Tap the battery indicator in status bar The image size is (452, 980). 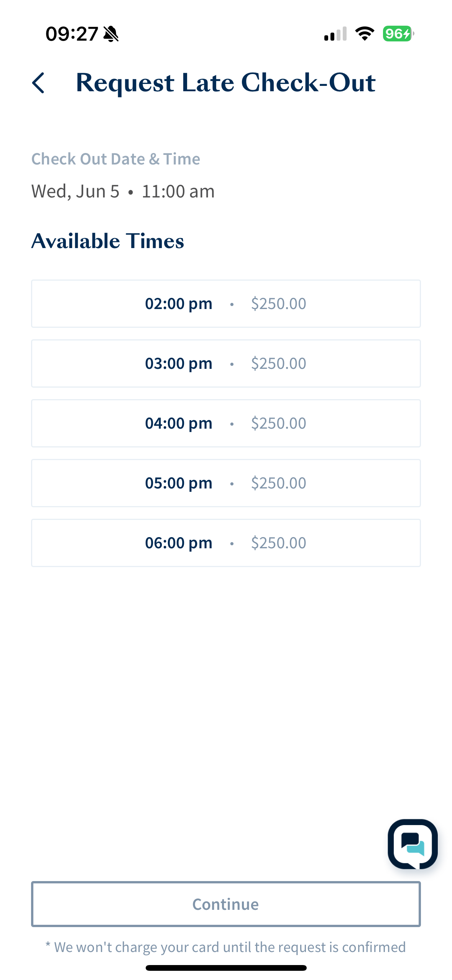coord(398,34)
